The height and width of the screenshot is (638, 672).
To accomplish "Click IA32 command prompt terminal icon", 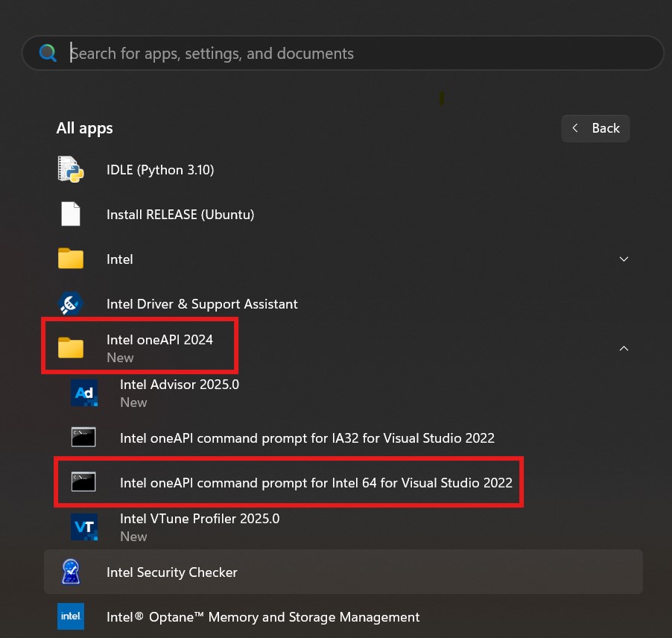I will click(83, 438).
